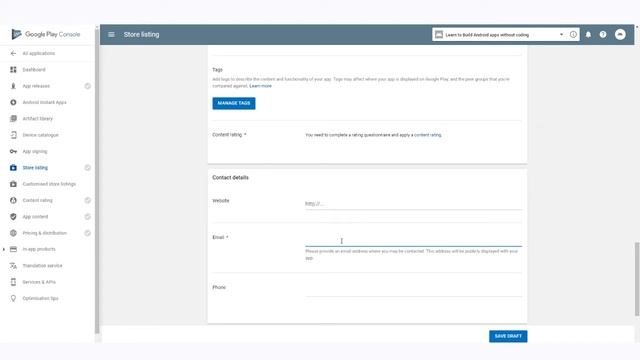Click the Store listing page title
The height and width of the screenshot is (360, 640).
[142, 35]
